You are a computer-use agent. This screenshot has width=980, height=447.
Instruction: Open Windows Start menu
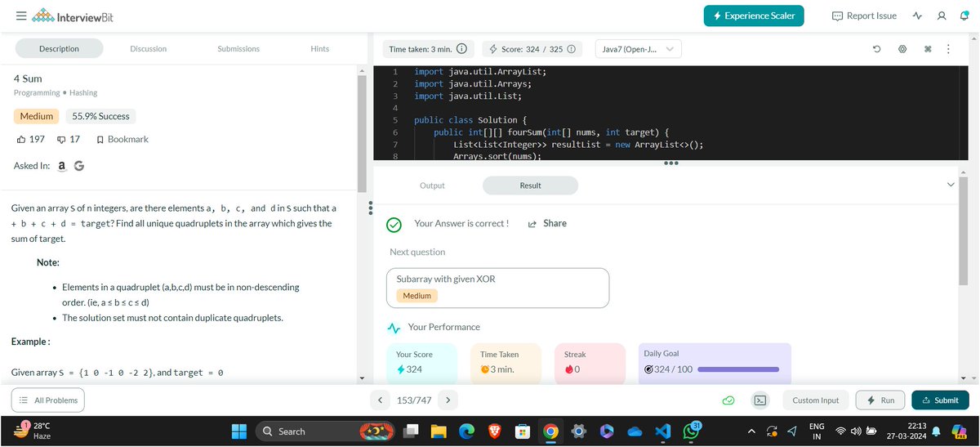[x=240, y=431]
